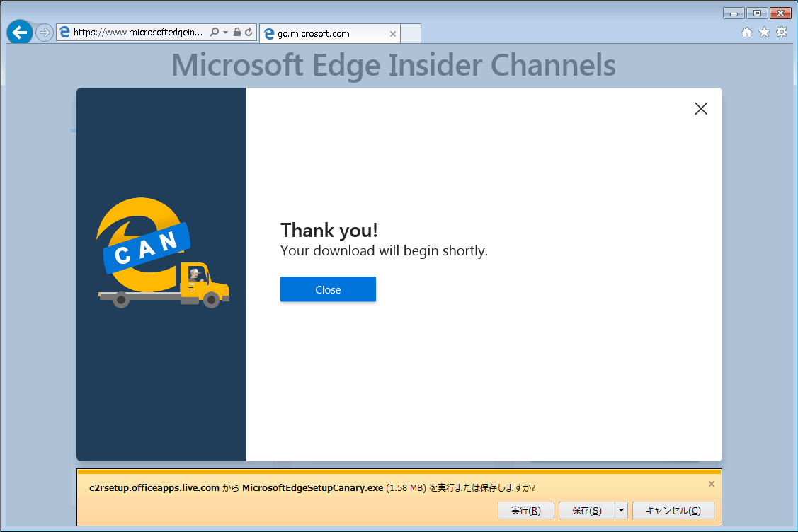Click the 保存(S) save button
Viewport: 798px width, 532px height.
point(586,510)
